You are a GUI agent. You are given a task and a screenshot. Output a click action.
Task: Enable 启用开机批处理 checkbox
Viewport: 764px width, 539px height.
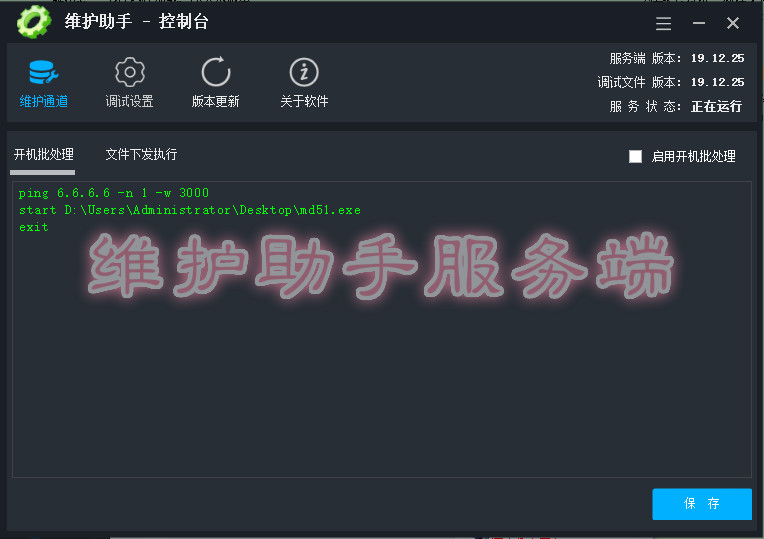pos(635,156)
